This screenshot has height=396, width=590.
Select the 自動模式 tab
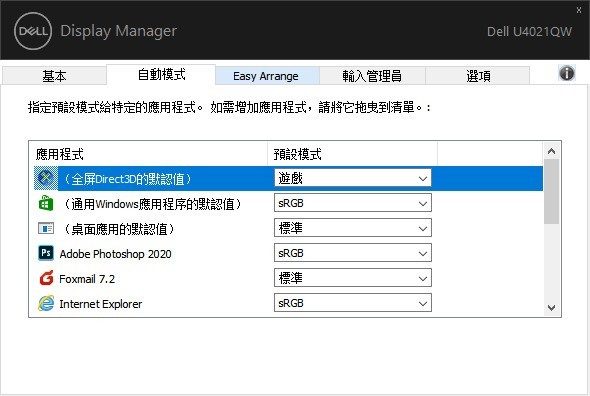(161, 75)
